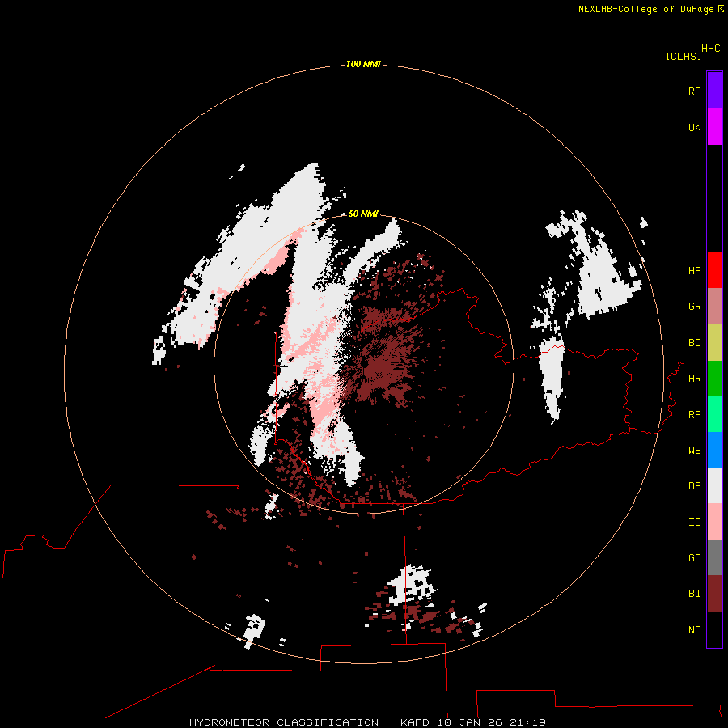
Task: Click the HR legend label
Action: pos(694,379)
